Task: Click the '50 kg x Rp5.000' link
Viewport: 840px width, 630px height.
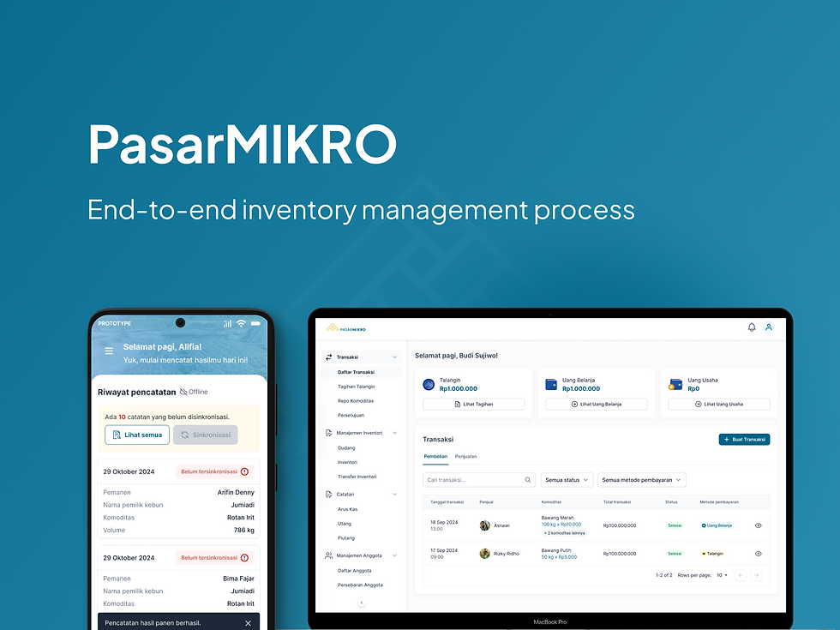Action: pyautogui.click(x=559, y=557)
